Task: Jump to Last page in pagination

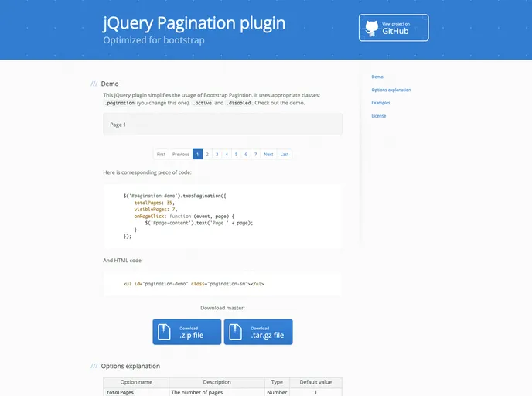Action: (285, 155)
